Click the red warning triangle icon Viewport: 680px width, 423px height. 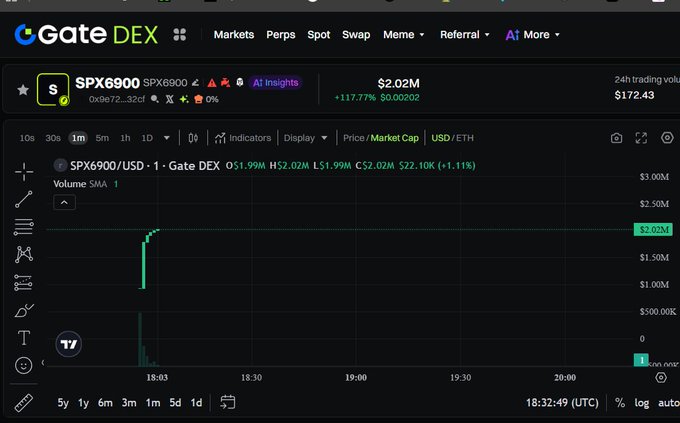(212, 82)
